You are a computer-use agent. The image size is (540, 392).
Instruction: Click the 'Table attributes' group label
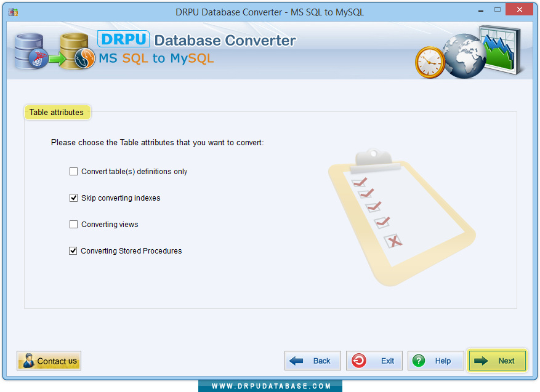pos(57,112)
